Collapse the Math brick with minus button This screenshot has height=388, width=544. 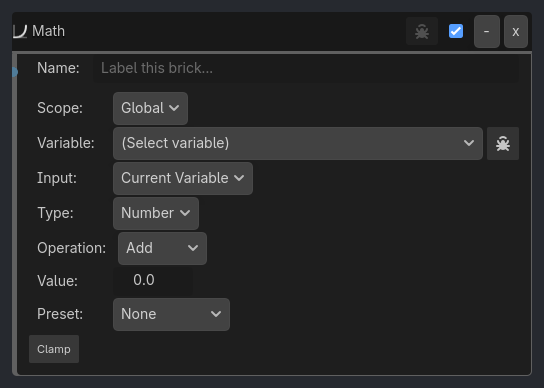tap(487, 32)
